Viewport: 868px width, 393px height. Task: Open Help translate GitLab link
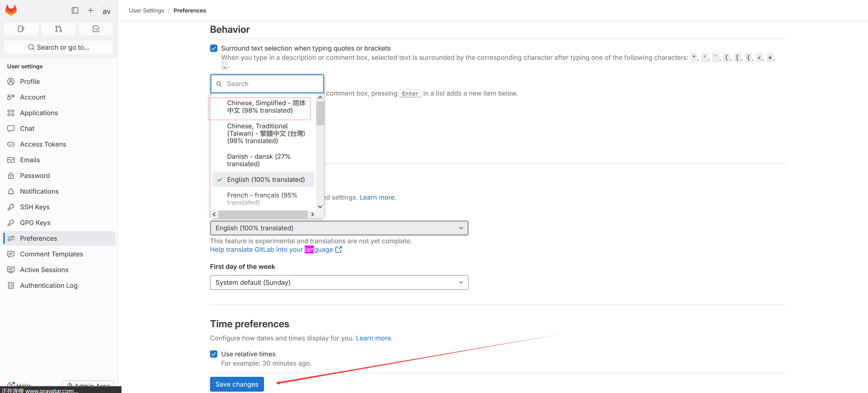pos(271,249)
